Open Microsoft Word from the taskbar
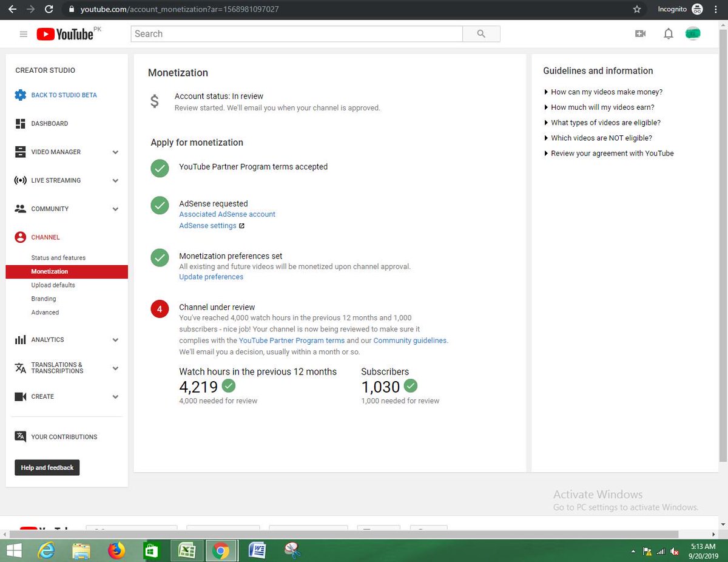The width and height of the screenshot is (728, 562). tap(258, 550)
